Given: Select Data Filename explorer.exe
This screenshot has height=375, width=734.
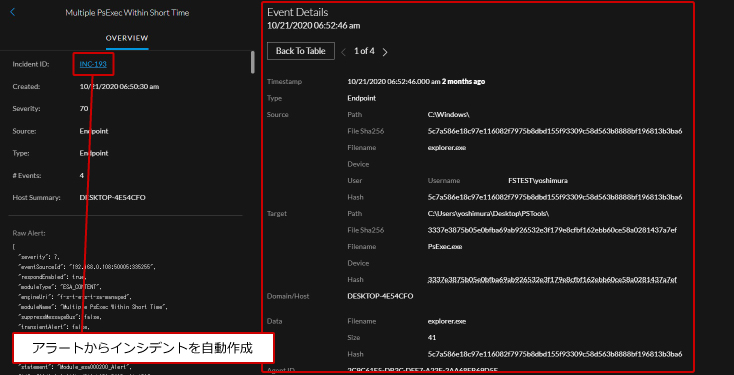Looking at the screenshot, I should point(447,321).
